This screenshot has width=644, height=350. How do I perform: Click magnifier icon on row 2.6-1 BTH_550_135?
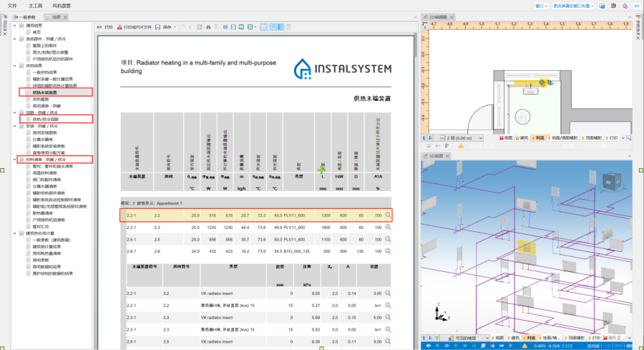point(388,251)
